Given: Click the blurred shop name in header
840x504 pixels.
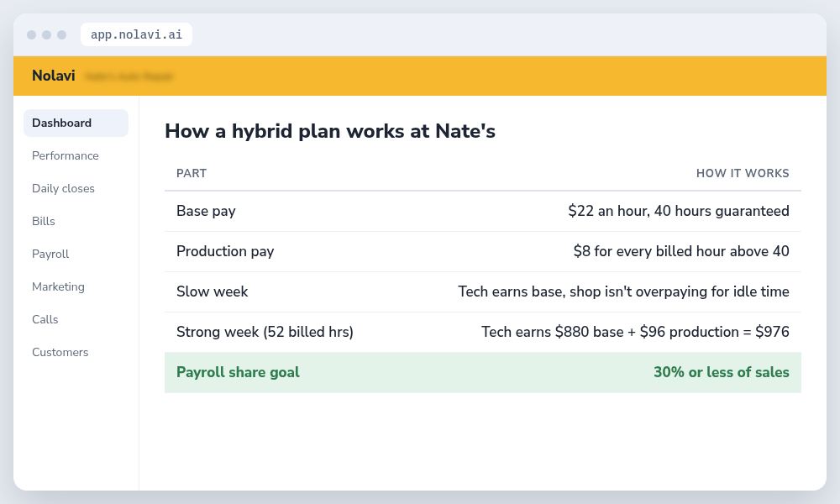Looking at the screenshot, I should tap(129, 76).
